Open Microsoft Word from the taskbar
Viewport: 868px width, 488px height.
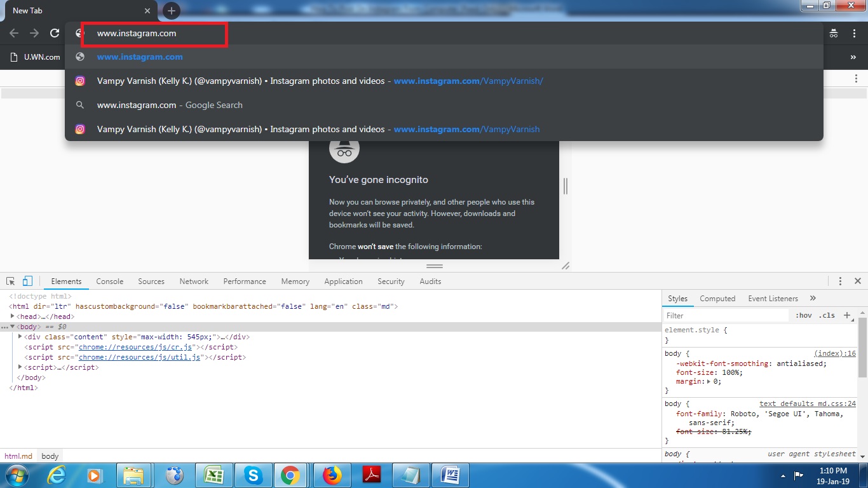point(450,475)
